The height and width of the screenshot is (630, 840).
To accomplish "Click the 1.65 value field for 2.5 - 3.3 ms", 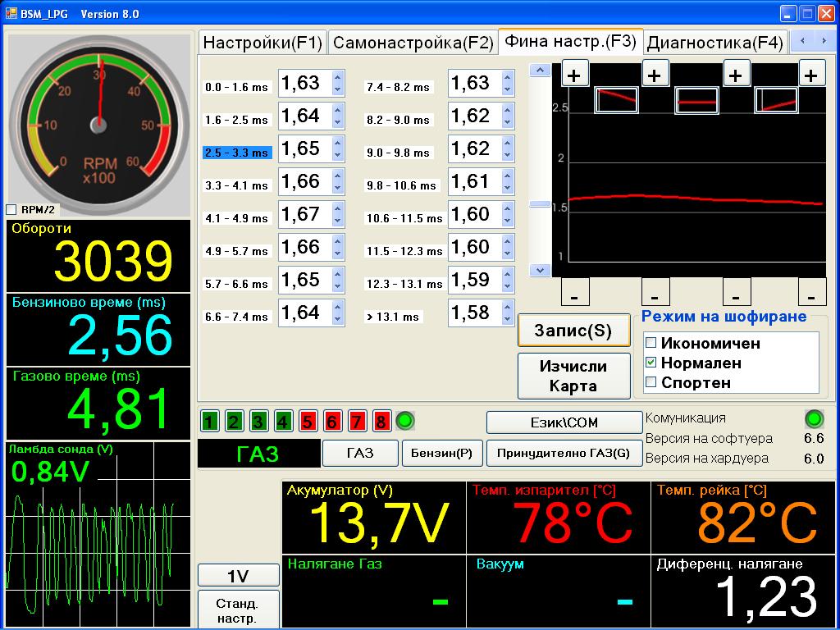I will click(303, 148).
